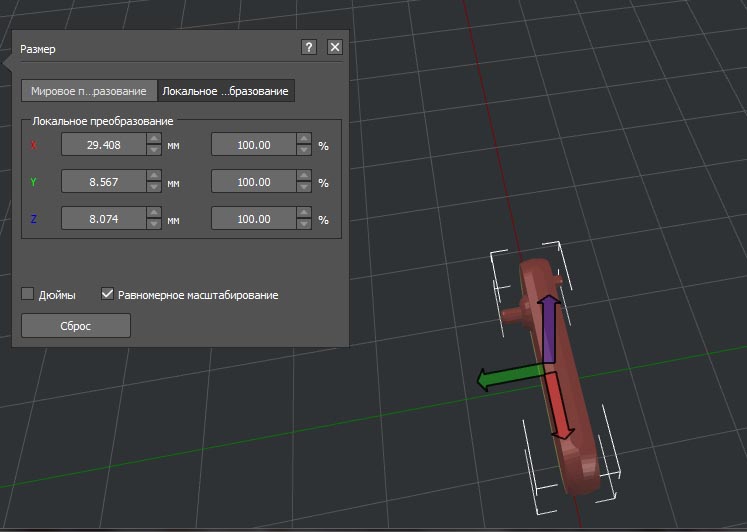This screenshot has width=747, height=532.
Task: Click the help question mark icon
Action: point(309,47)
